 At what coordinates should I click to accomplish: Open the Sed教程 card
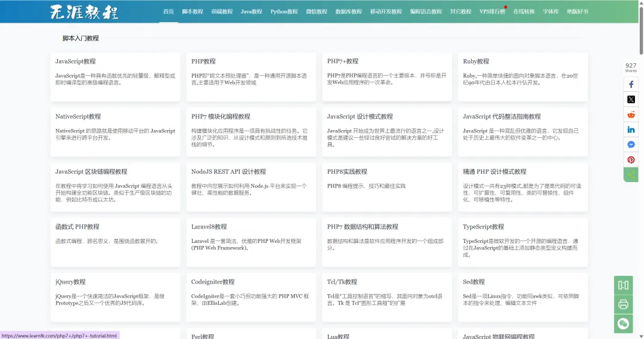523,297
